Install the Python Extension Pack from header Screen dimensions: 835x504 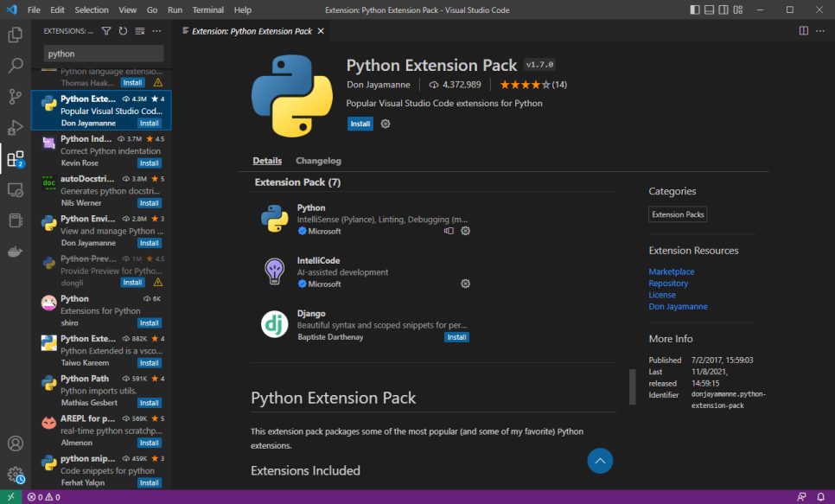(x=360, y=124)
